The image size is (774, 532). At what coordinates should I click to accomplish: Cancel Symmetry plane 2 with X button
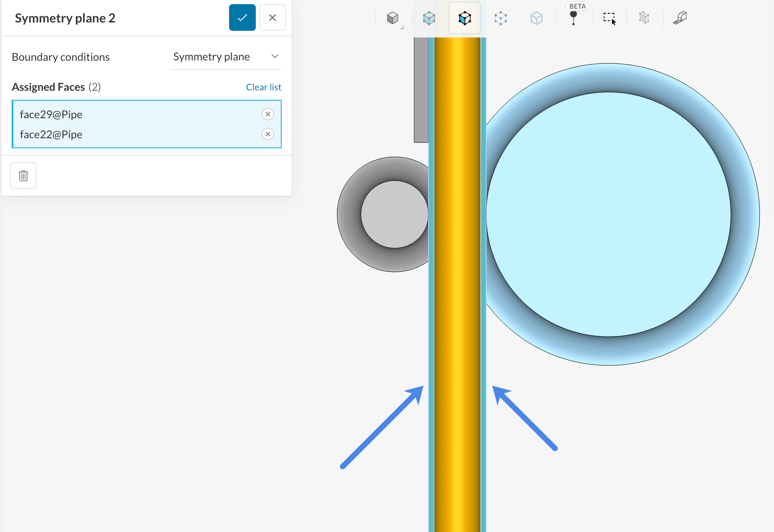[x=272, y=17]
